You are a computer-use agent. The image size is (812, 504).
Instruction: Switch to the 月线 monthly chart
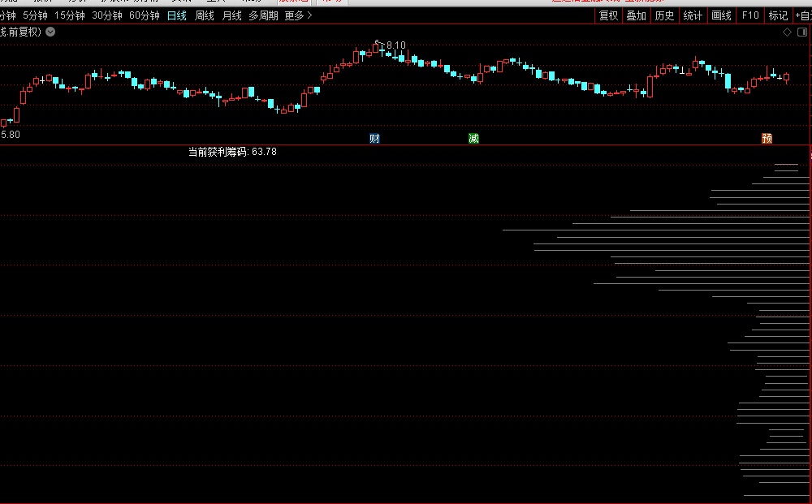click(232, 15)
